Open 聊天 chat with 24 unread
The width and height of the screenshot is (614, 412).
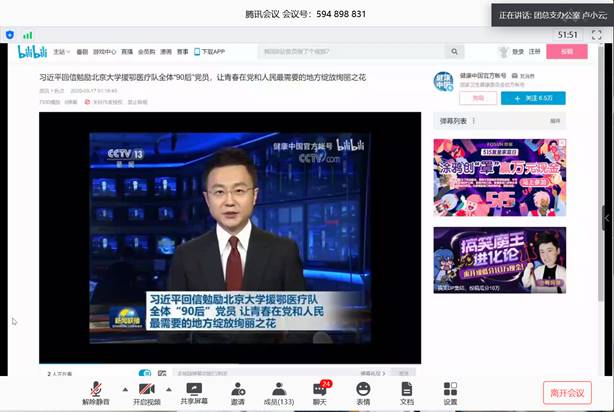(320, 391)
